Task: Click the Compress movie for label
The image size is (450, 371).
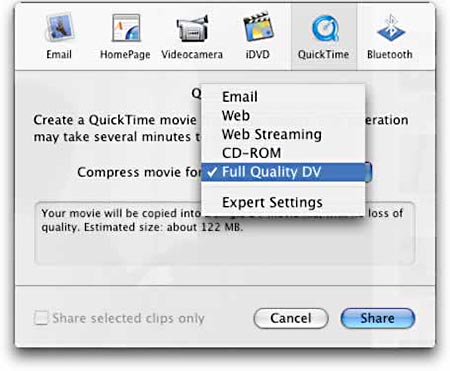Action: pyautogui.click(x=139, y=172)
